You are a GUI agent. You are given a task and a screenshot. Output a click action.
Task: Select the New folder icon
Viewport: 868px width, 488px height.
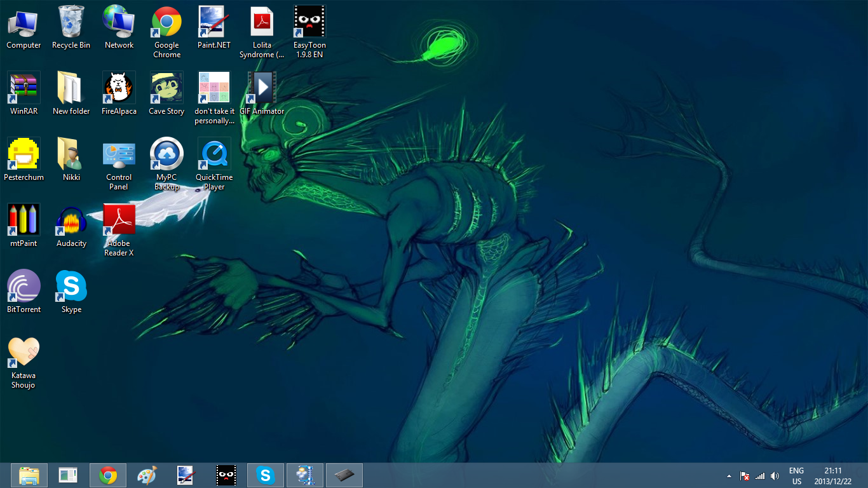71,93
